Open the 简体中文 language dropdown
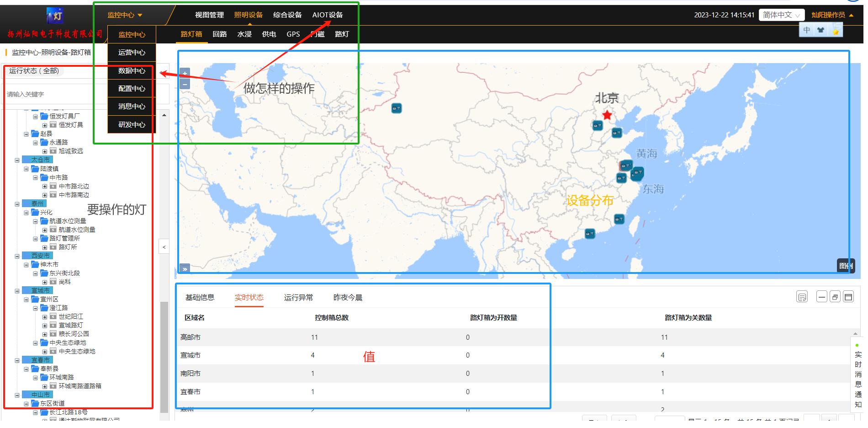868x428 pixels. point(781,15)
